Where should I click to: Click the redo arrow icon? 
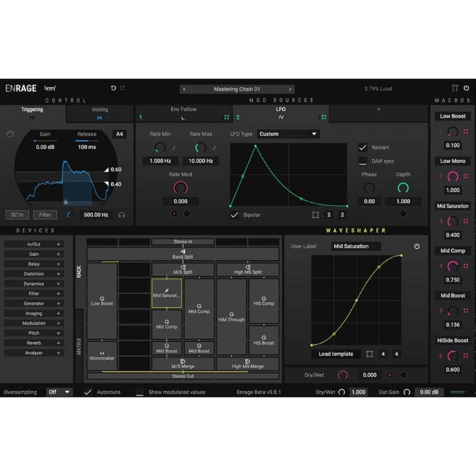click(123, 88)
